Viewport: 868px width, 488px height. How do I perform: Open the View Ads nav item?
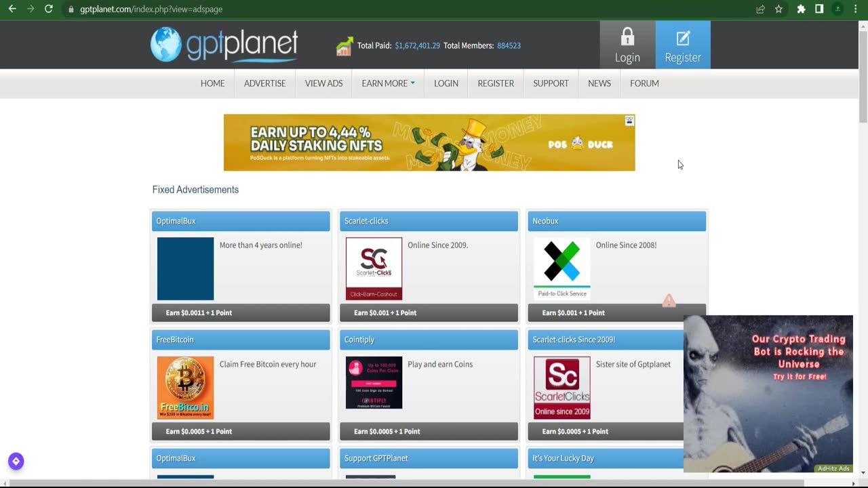tap(323, 83)
